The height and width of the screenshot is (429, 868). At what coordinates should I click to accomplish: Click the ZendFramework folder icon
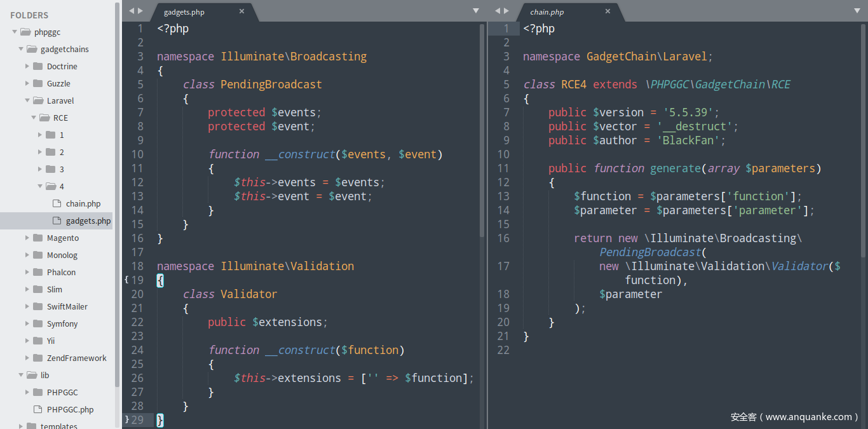pos(37,358)
